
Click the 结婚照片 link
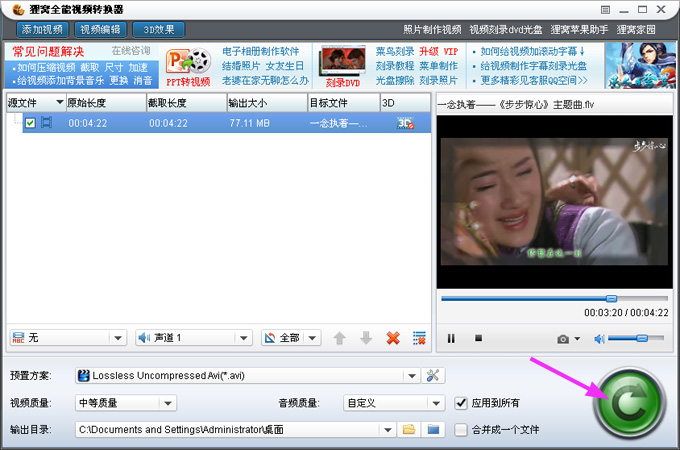click(241, 66)
